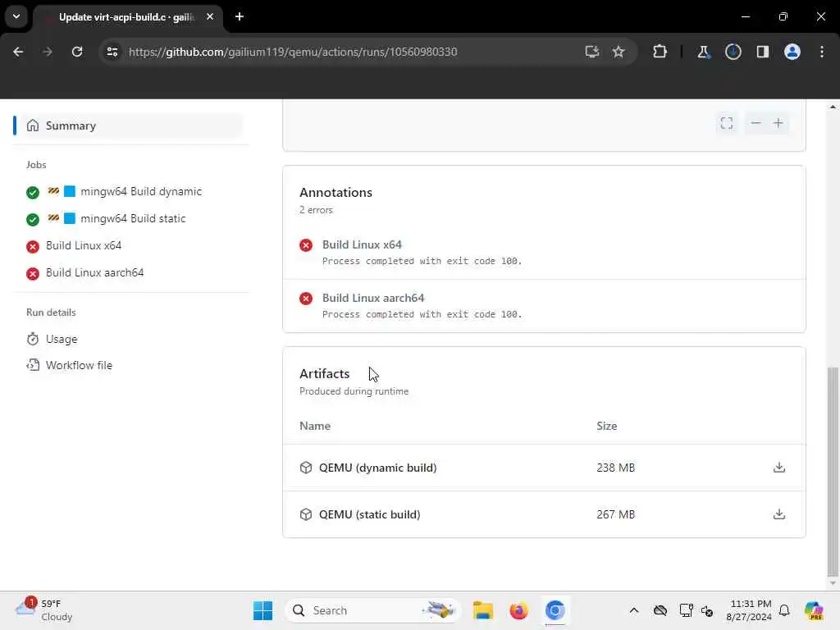
Task: Click the Usage stopwatch icon
Action: tap(33, 339)
